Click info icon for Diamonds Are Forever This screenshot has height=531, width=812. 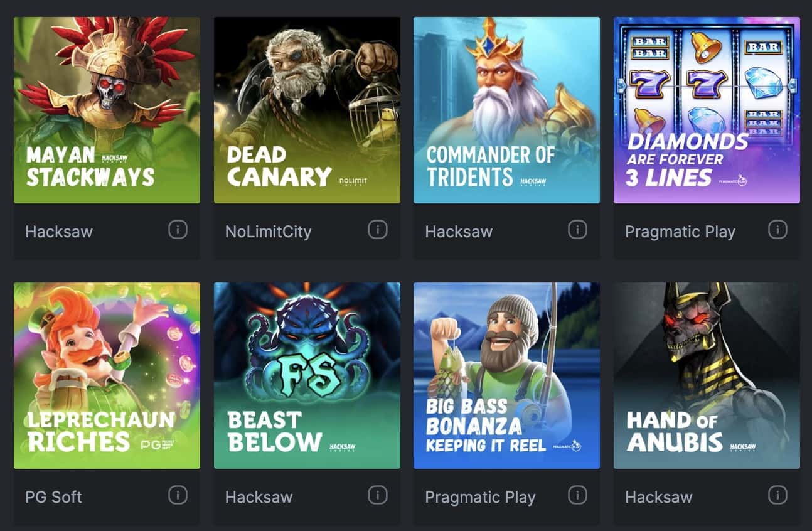(777, 230)
